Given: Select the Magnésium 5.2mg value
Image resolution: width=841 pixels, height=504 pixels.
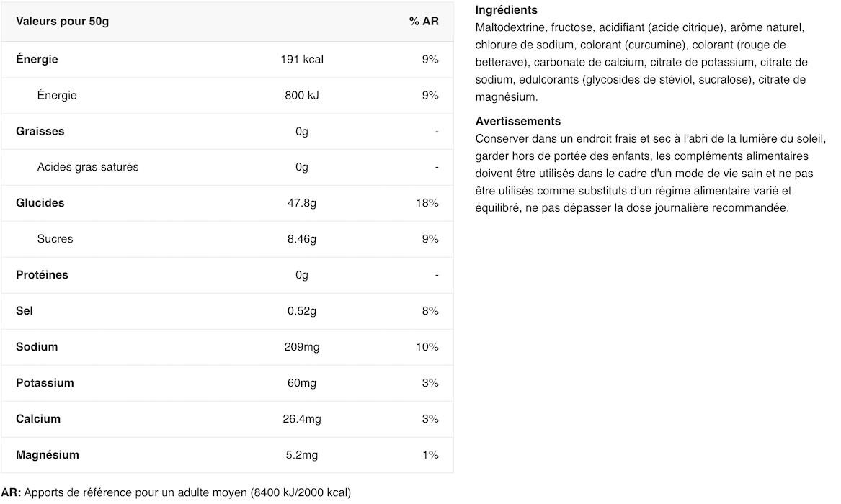Looking at the screenshot, I should (302, 455).
